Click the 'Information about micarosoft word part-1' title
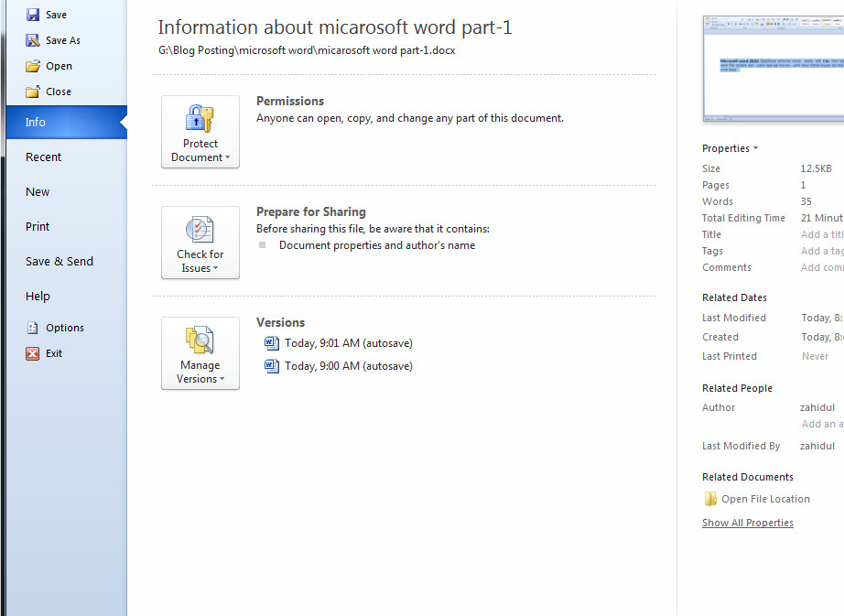 [x=335, y=27]
